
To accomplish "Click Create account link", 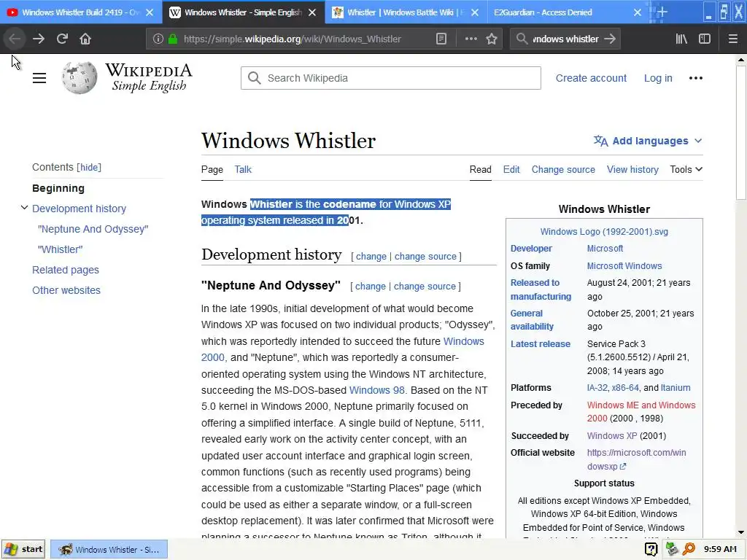I will (591, 78).
